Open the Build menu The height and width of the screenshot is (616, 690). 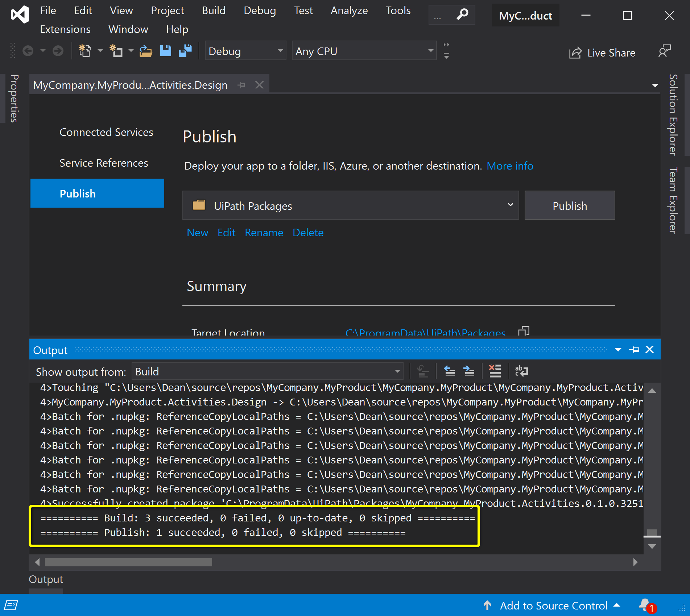tap(214, 11)
